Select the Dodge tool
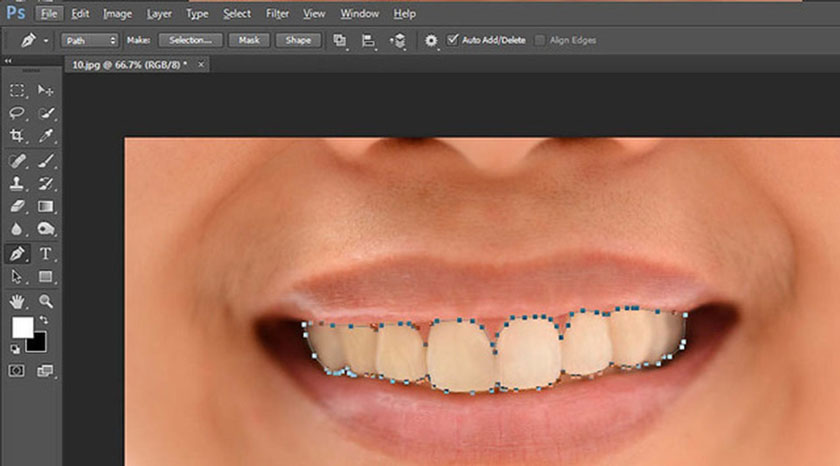 point(46,229)
